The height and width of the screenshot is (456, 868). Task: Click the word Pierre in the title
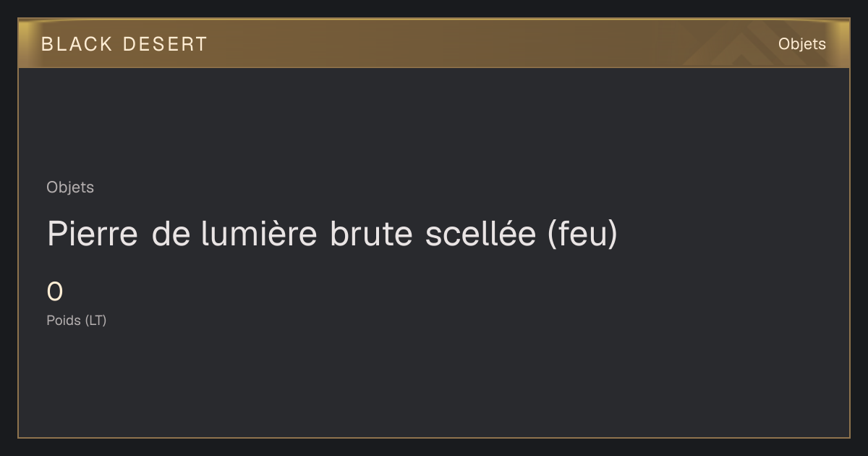point(93,234)
